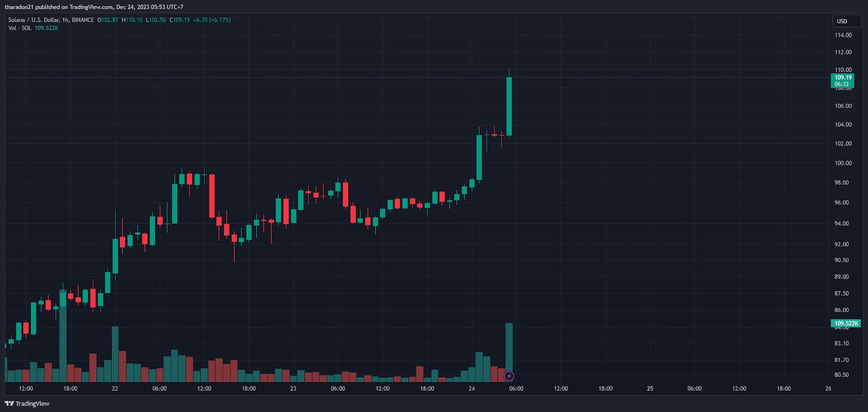The image size is (868, 412).
Task: Select the 22 date marker on the time axis
Action: (x=115, y=389)
